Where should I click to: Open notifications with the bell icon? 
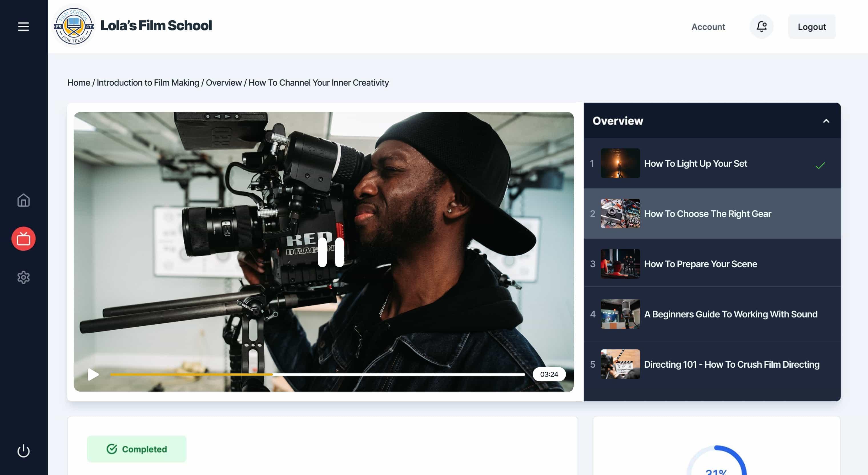[761, 27]
